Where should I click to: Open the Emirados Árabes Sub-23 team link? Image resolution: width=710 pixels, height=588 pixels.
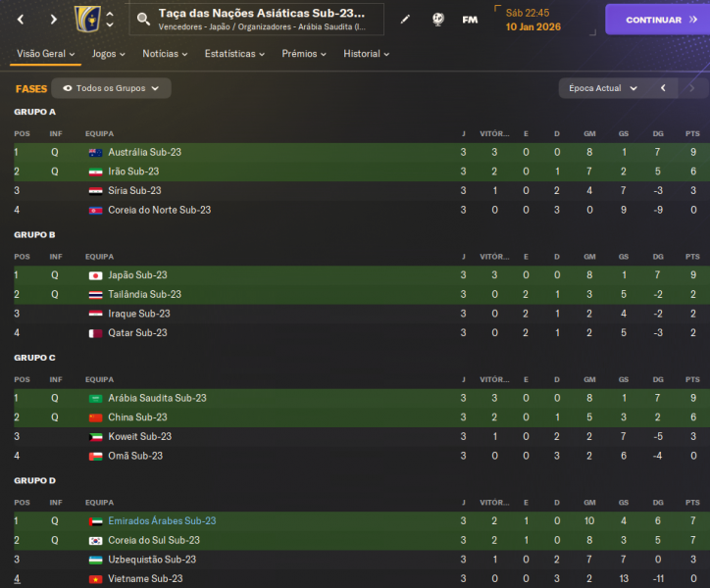coord(162,521)
